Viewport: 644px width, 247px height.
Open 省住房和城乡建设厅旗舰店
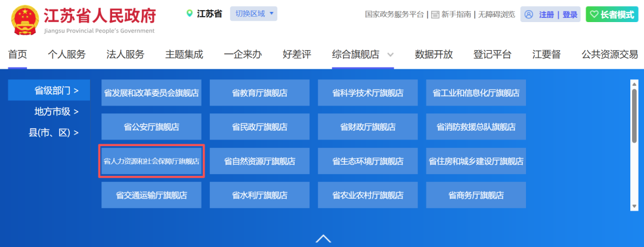pyautogui.click(x=476, y=161)
